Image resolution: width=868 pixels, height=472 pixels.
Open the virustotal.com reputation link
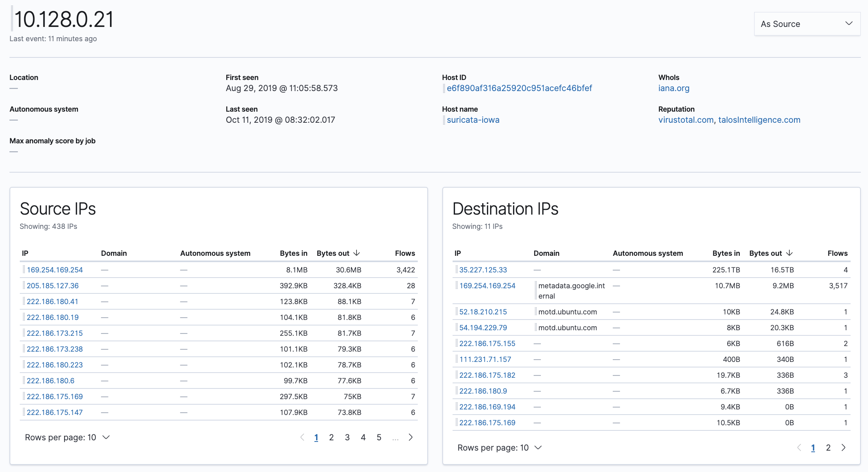point(686,120)
